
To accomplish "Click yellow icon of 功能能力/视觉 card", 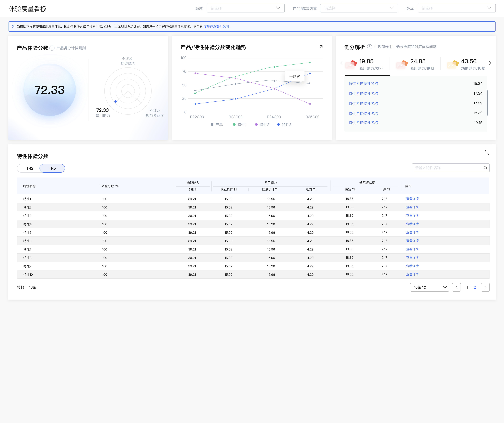I will pyautogui.click(x=453, y=65).
